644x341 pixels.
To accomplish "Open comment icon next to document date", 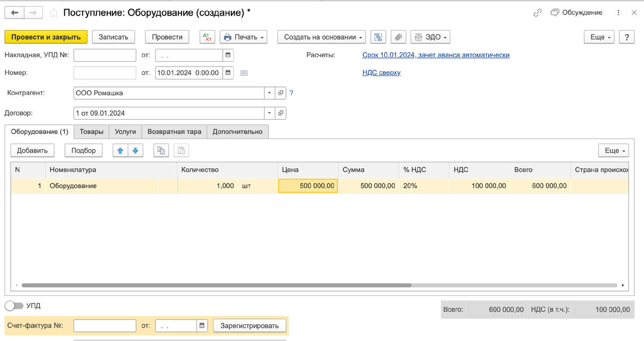I will coord(244,73).
